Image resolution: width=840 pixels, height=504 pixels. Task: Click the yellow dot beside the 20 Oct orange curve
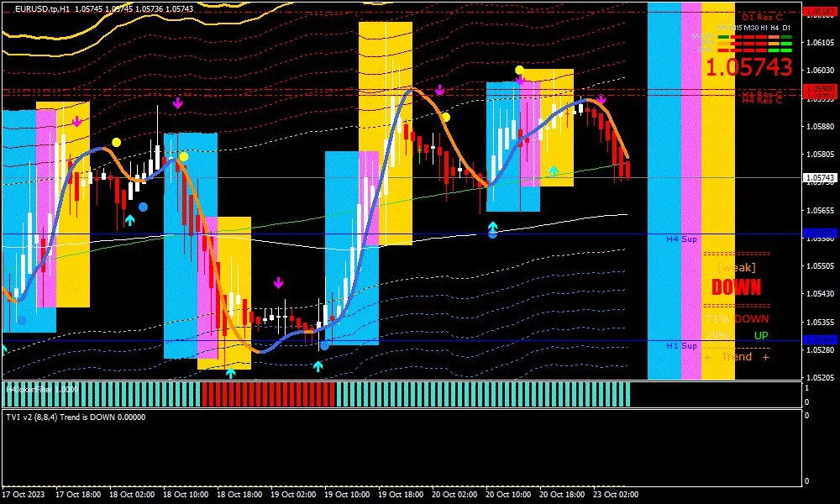pyautogui.click(x=446, y=118)
